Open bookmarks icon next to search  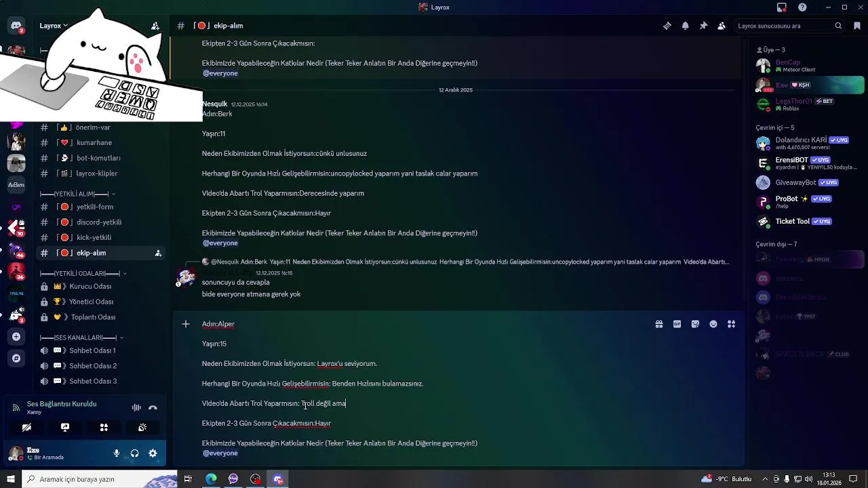pyautogui.click(x=857, y=26)
